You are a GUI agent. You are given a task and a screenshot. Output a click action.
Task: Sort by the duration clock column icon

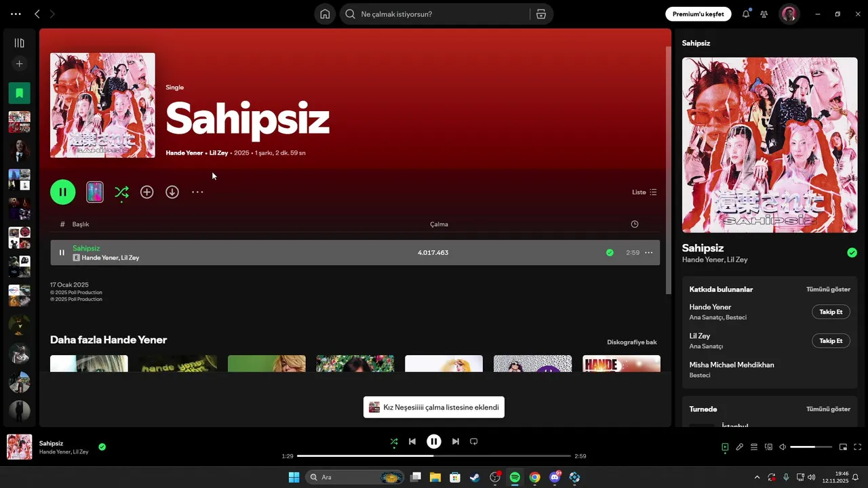pyautogui.click(x=635, y=224)
